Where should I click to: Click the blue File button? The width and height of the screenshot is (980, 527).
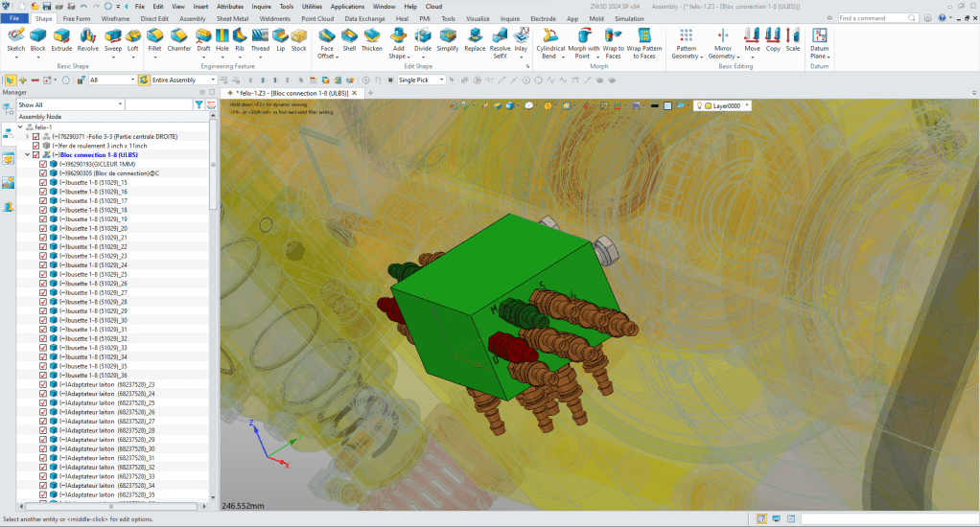click(x=14, y=18)
